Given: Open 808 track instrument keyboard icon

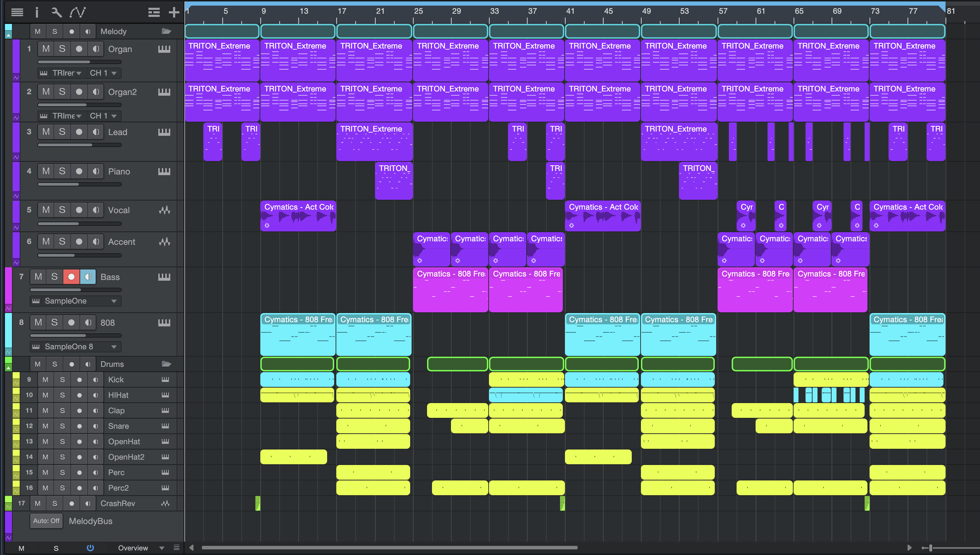Looking at the screenshot, I should coord(164,323).
